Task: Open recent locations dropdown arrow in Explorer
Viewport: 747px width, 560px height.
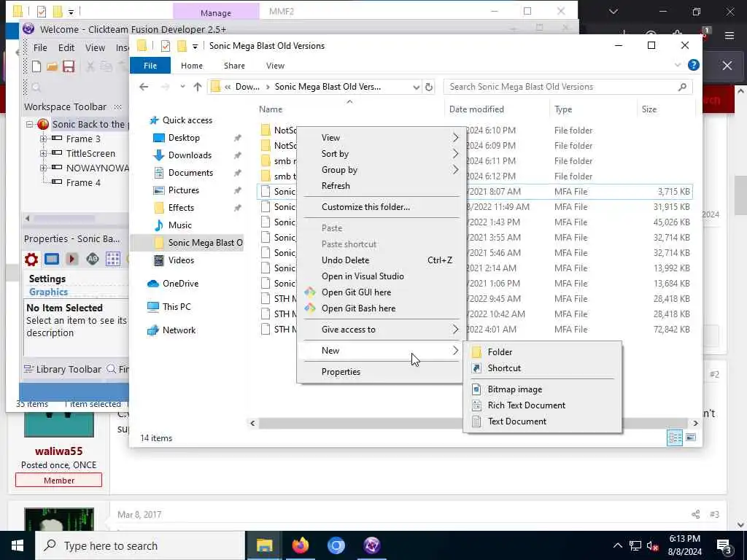Action: [x=182, y=87]
